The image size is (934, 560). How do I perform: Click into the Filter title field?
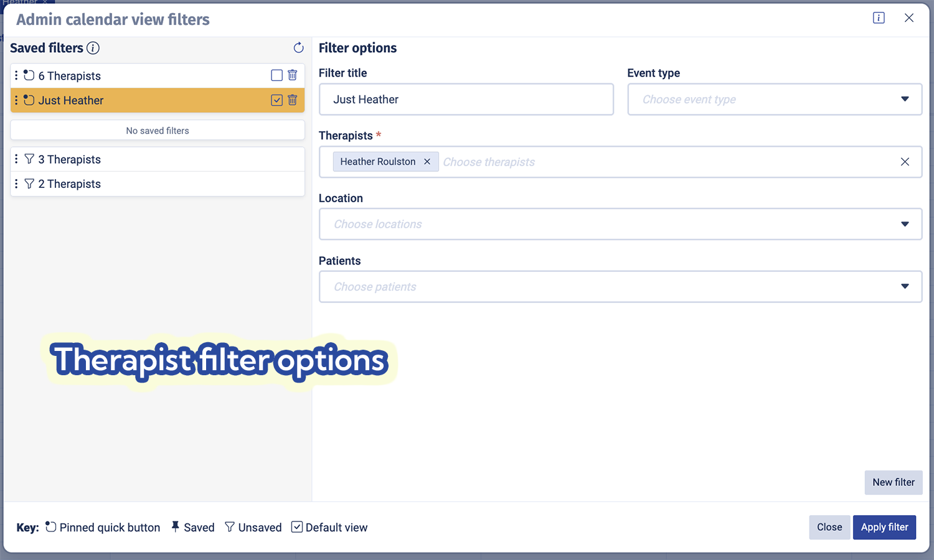click(x=466, y=100)
